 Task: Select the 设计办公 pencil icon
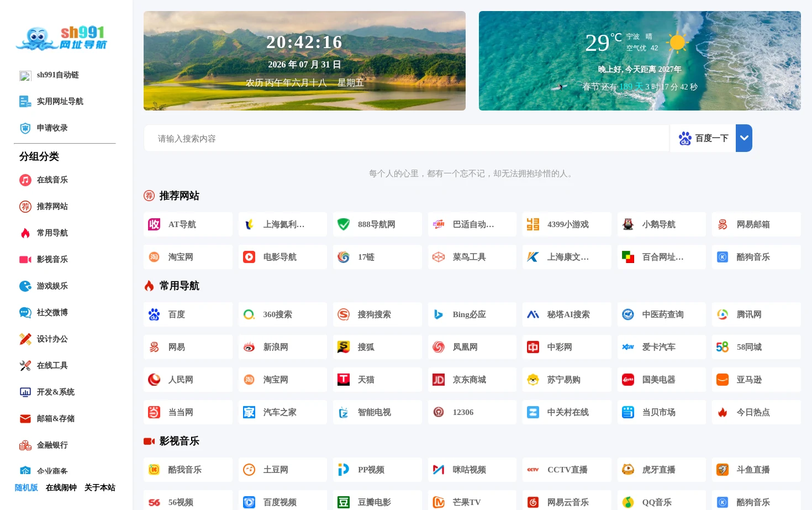pyautogui.click(x=25, y=339)
